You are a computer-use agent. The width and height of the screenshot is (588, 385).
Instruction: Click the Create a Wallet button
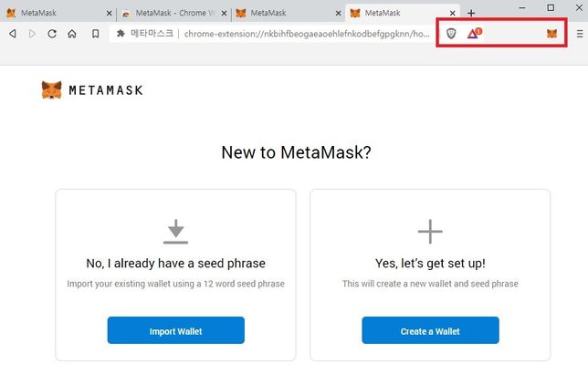click(x=430, y=331)
